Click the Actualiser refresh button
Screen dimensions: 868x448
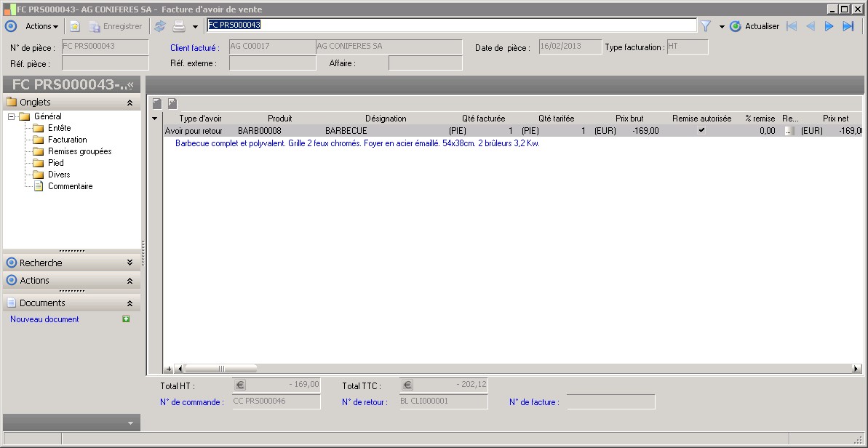(x=754, y=26)
